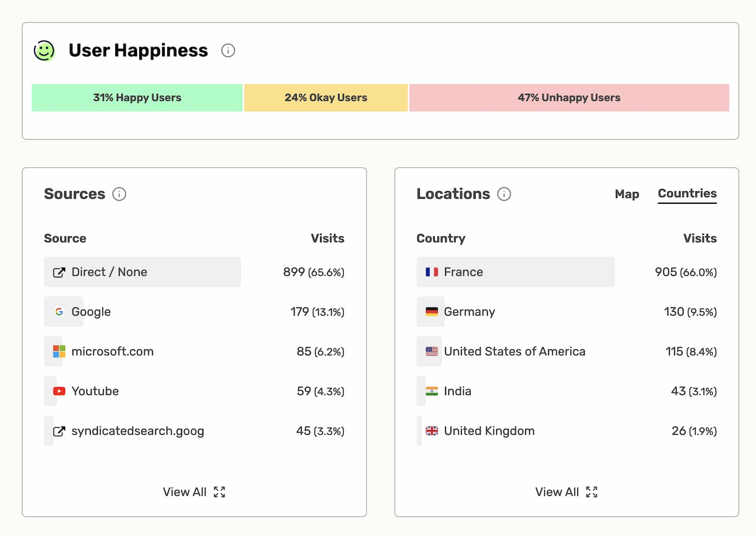Screen dimensions: 756x537
Task: Click the green smiley face icon
Action: (44, 50)
